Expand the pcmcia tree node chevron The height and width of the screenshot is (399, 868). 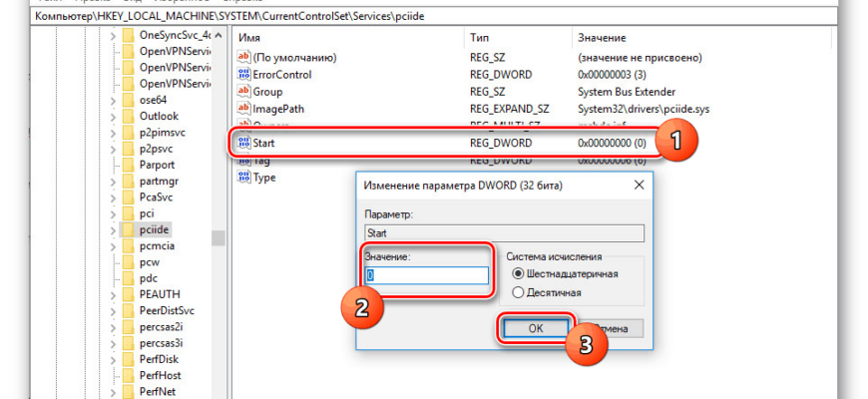[113, 245]
